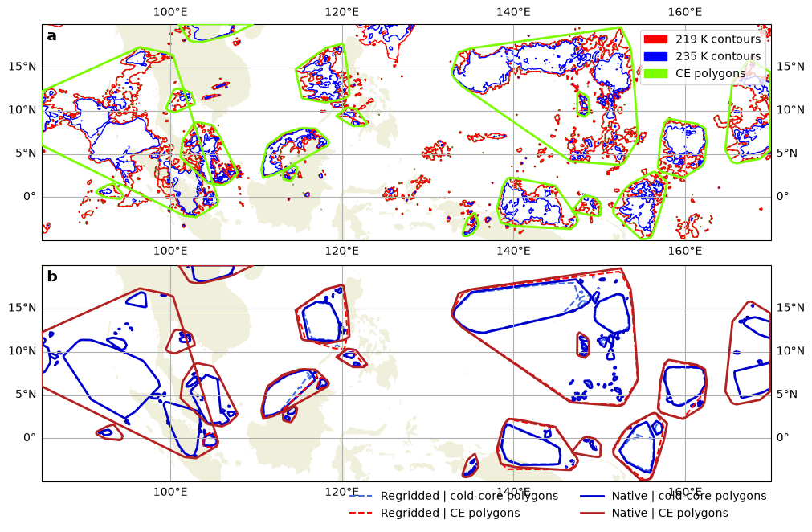Screen dimensions: 812x532
Task: Click the panel 'b' label
Action: click(x=51, y=276)
